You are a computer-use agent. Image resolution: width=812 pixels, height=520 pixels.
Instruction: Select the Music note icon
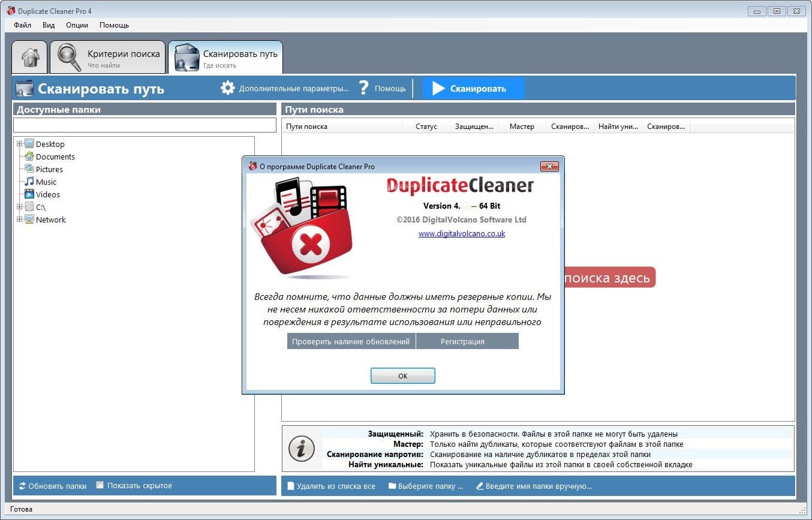click(x=29, y=182)
